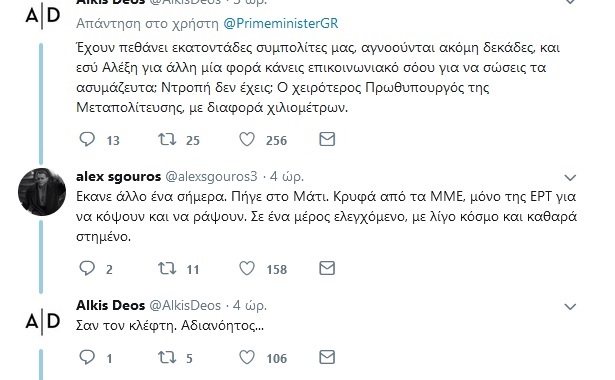This screenshot has height=380, width=615.
Task: Share alex sgouros tweet via message envelope
Action: [x=327, y=268]
